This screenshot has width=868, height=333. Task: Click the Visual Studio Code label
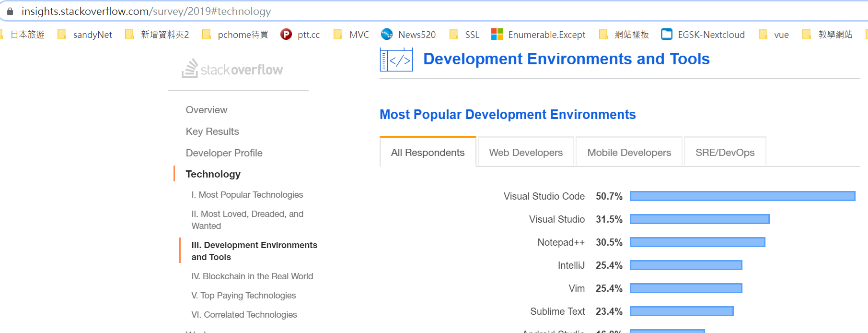click(544, 196)
